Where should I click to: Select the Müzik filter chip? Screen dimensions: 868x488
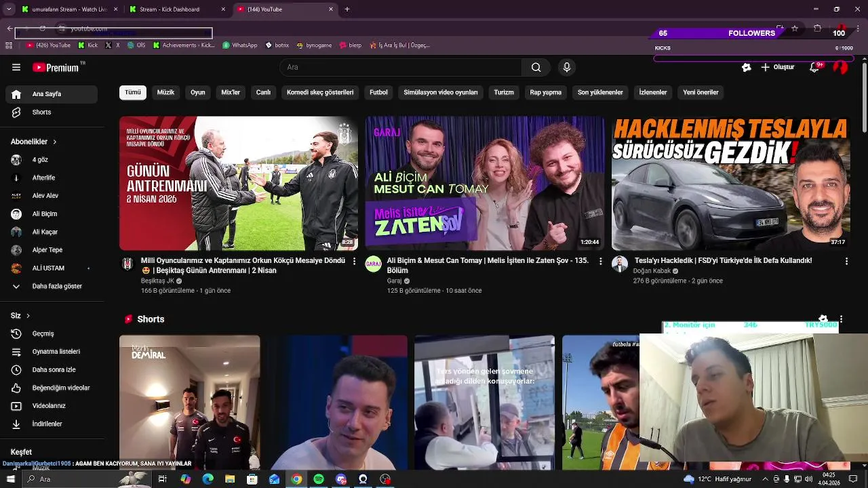pos(166,92)
